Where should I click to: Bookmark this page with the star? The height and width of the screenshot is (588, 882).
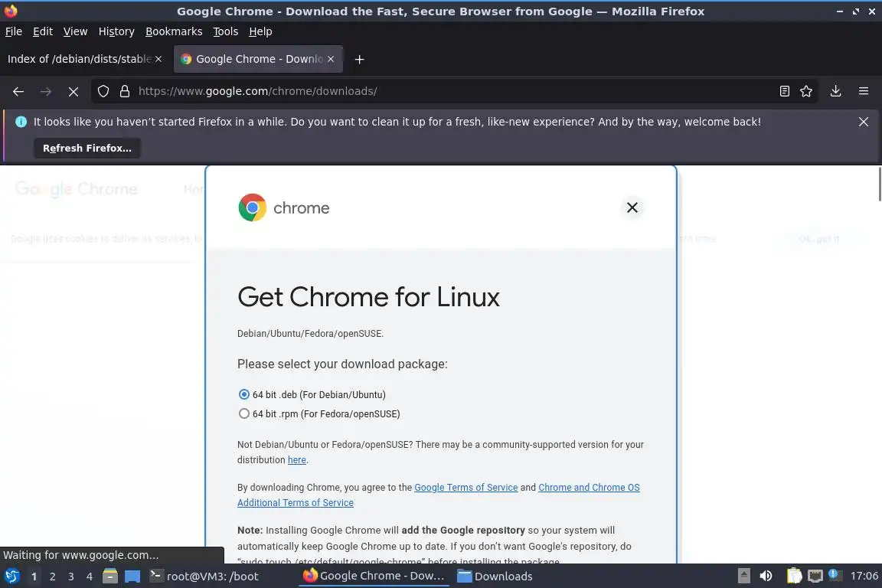point(806,91)
